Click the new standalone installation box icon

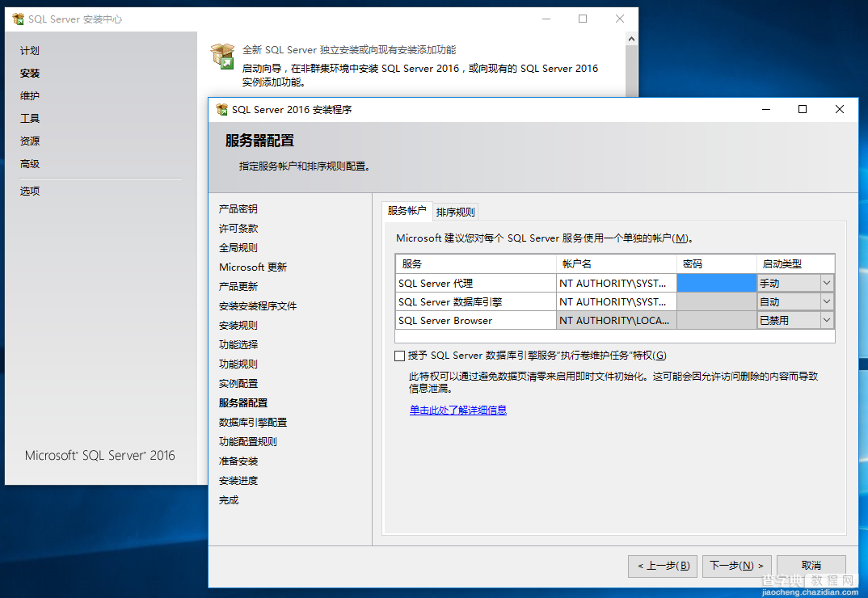(x=222, y=57)
